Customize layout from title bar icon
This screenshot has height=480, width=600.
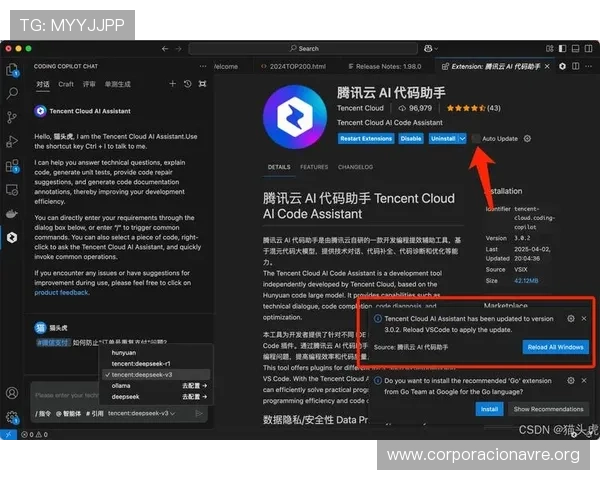(x=549, y=49)
